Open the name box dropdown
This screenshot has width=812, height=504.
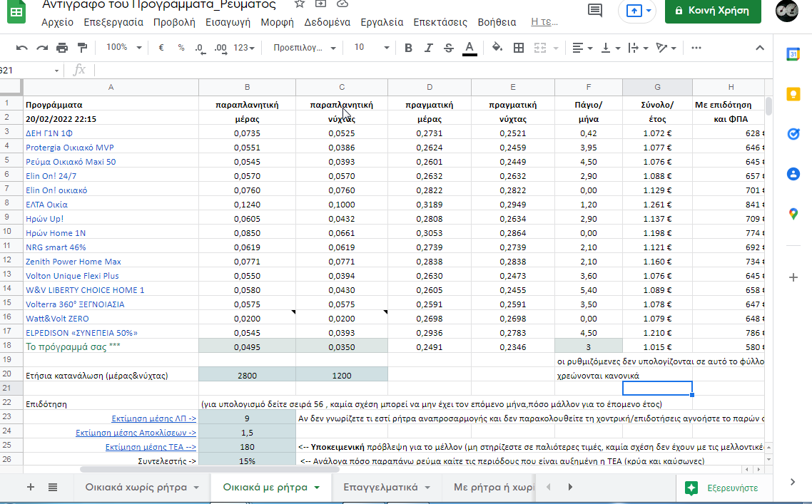[x=56, y=71]
